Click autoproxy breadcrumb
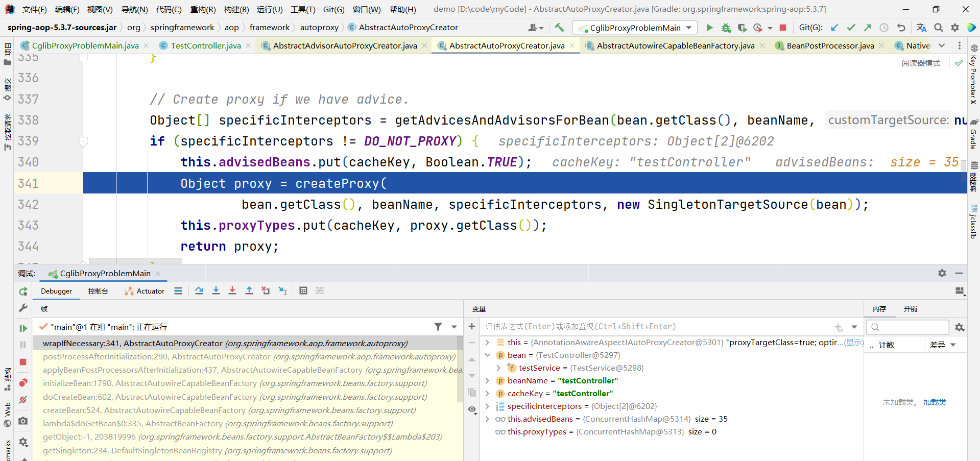This screenshot has height=461, width=980. tap(319, 28)
